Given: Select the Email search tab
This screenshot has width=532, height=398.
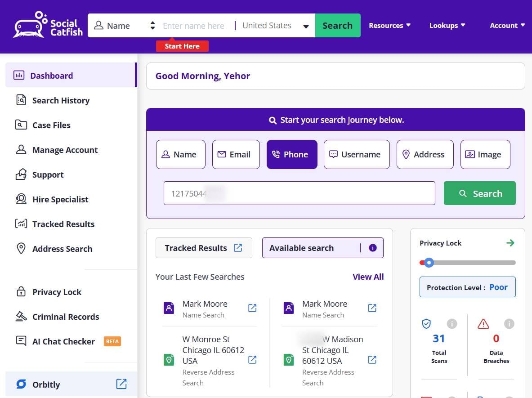Looking at the screenshot, I should [x=236, y=154].
